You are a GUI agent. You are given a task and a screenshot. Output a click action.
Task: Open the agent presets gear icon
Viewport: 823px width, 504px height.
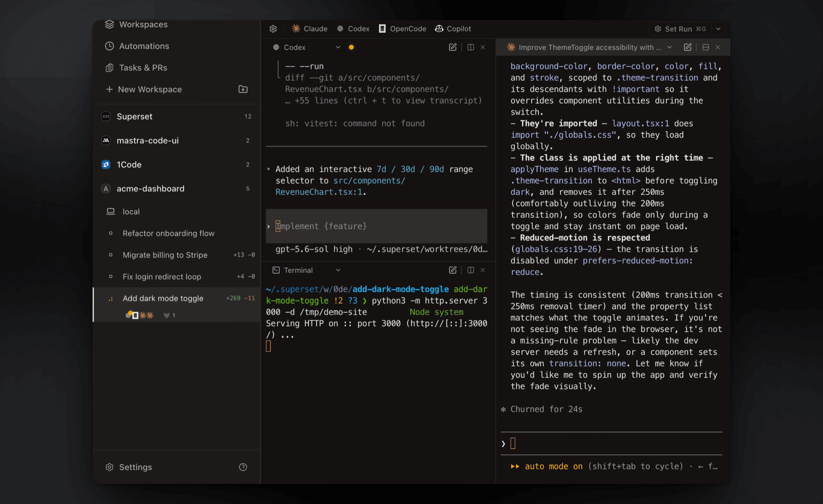click(x=273, y=29)
